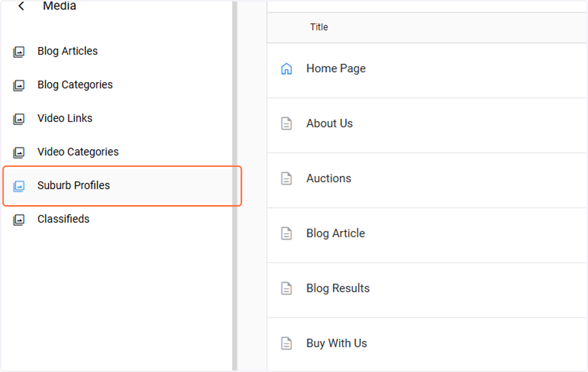Open the Home Page row

[427, 70]
